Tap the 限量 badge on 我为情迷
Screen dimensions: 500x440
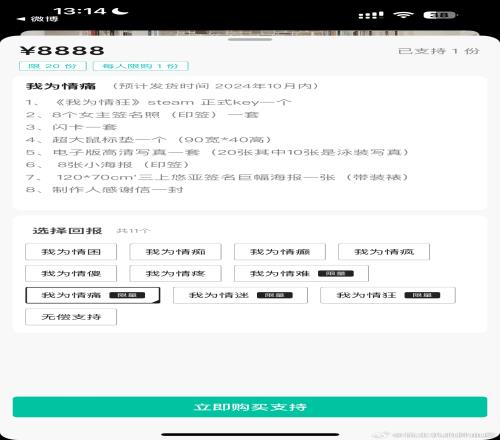275,295
